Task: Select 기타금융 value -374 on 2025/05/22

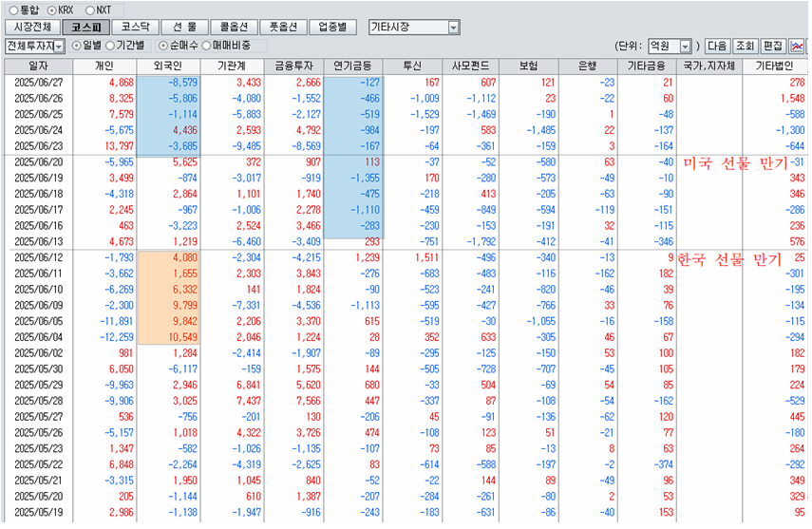Action: point(663,464)
